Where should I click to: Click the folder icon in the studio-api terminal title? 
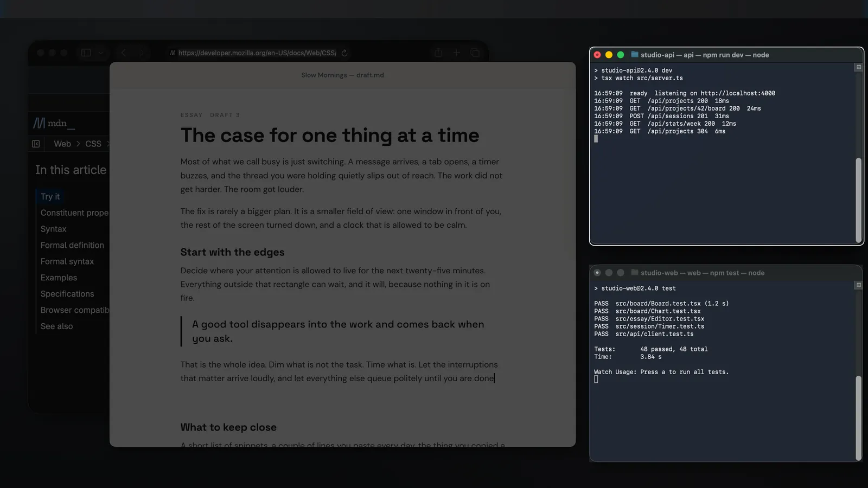[x=634, y=55]
